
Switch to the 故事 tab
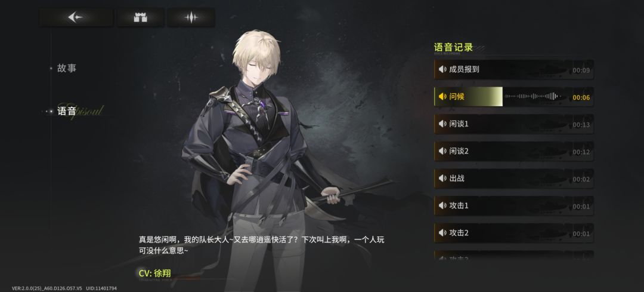pos(67,68)
